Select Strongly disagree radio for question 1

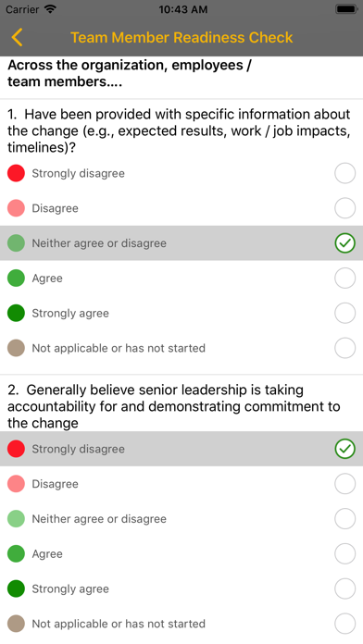[344, 173]
